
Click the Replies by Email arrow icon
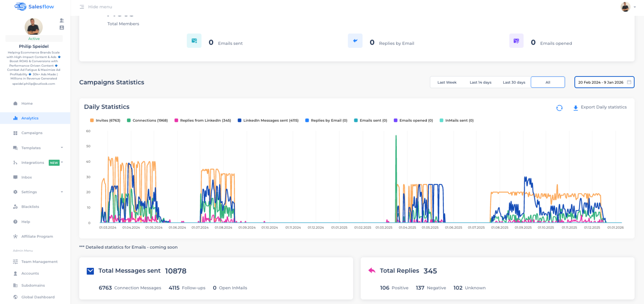[x=355, y=41]
